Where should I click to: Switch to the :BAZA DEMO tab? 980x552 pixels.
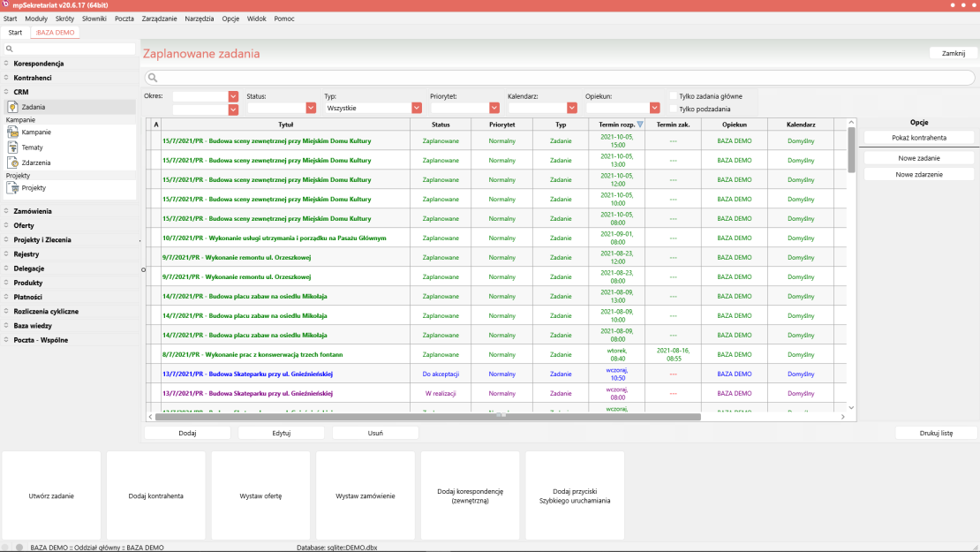click(55, 33)
